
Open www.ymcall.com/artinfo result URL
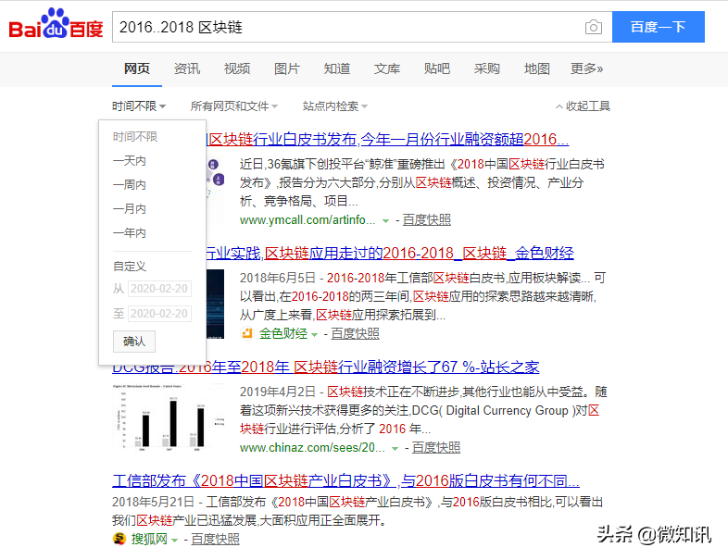click(x=308, y=220)
